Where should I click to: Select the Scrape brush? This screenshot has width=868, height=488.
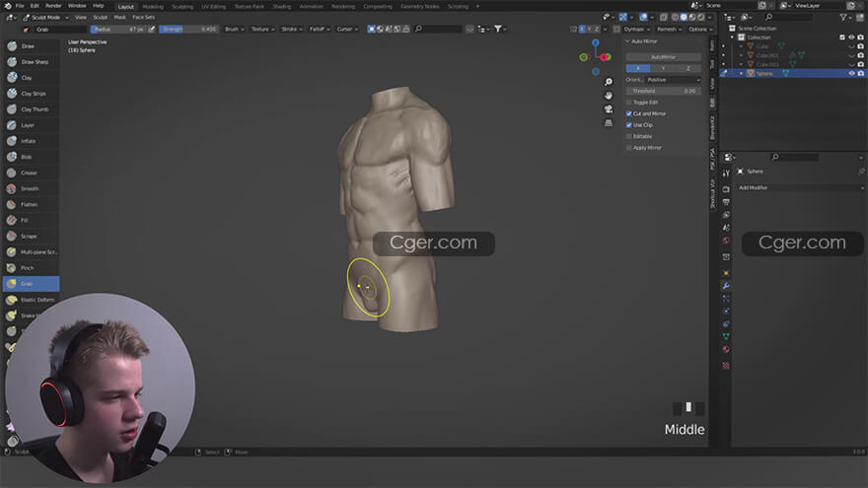pos(31,237)
